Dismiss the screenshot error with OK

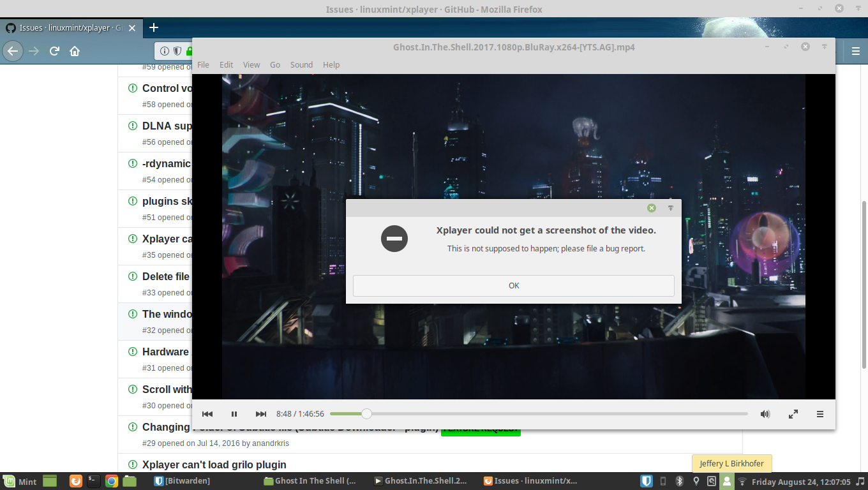(x=514, y=285)
